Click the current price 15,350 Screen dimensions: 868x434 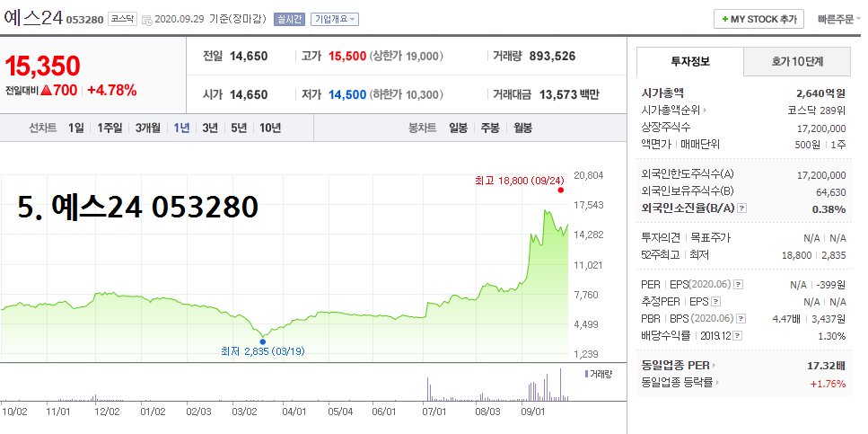tap(42, 66)
